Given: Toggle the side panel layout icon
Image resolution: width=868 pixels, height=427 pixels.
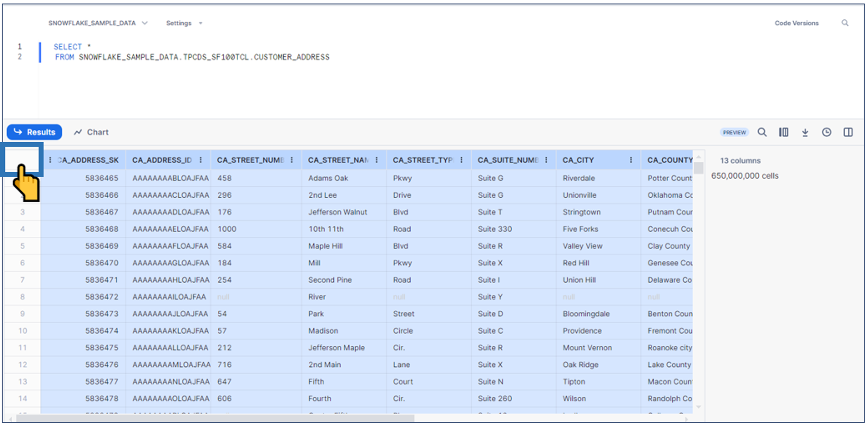Looking at the screenshot, I should tap(848, 132).
